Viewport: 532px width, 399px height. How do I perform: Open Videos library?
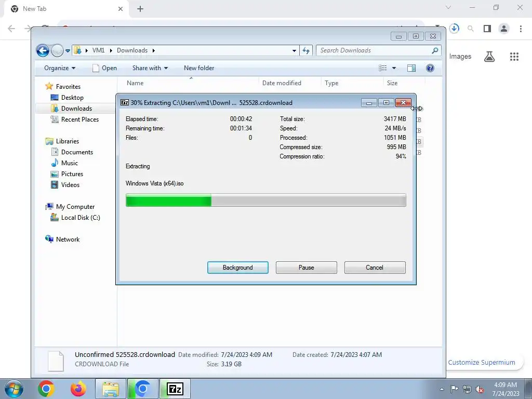pyautogui.click(x=70, y=184)
